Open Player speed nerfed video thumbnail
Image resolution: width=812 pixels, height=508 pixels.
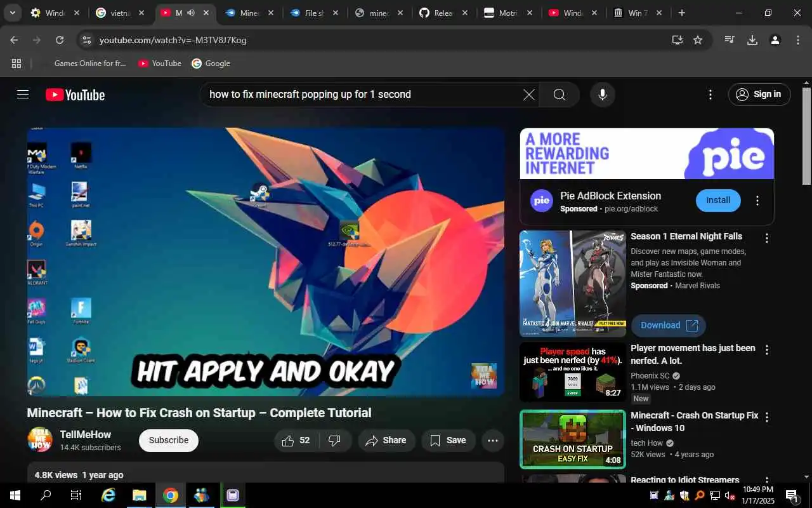pos(572,372)
